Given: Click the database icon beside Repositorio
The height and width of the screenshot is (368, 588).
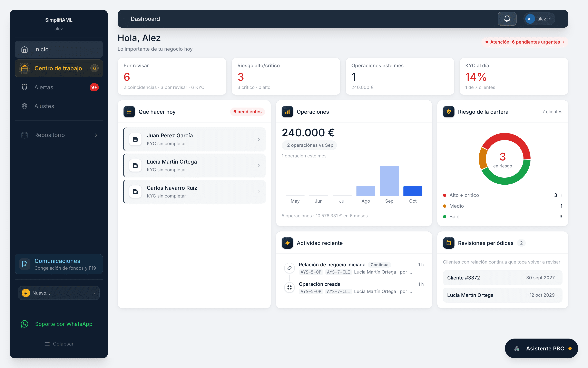Looking at the screenshot, I should [x=24, y=135].
